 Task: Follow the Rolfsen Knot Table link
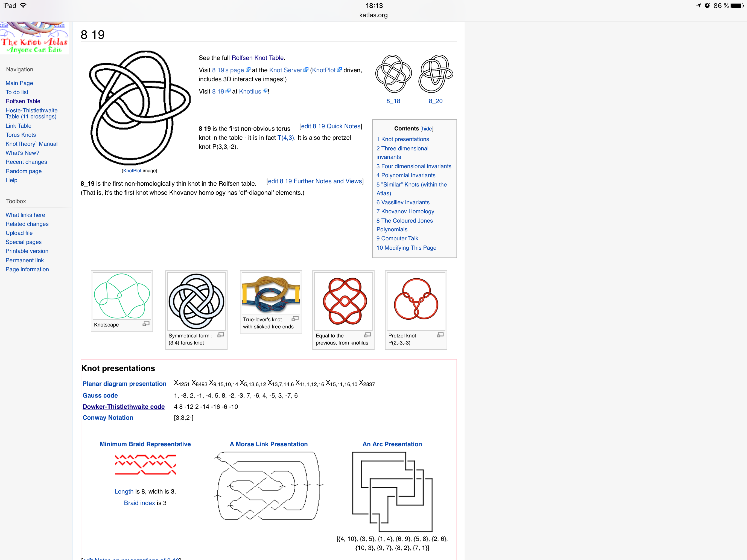(x=257, y=58)
